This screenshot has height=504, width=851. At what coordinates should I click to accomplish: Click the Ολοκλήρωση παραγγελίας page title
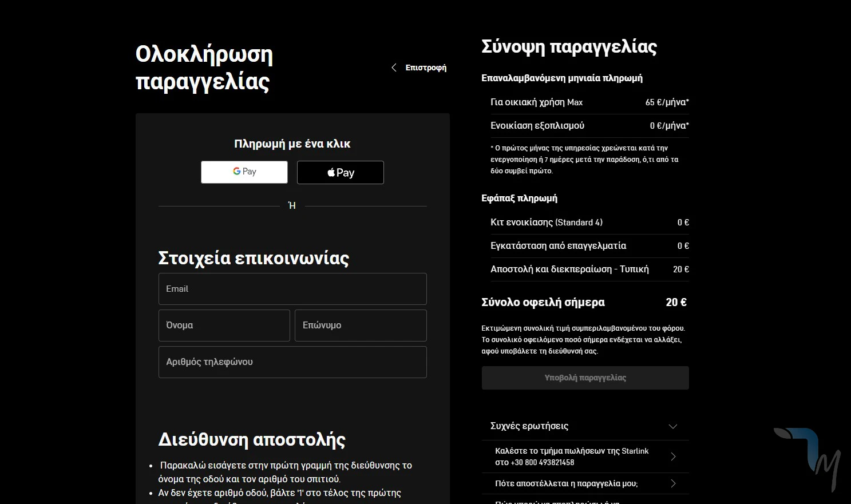pos(204,68)
